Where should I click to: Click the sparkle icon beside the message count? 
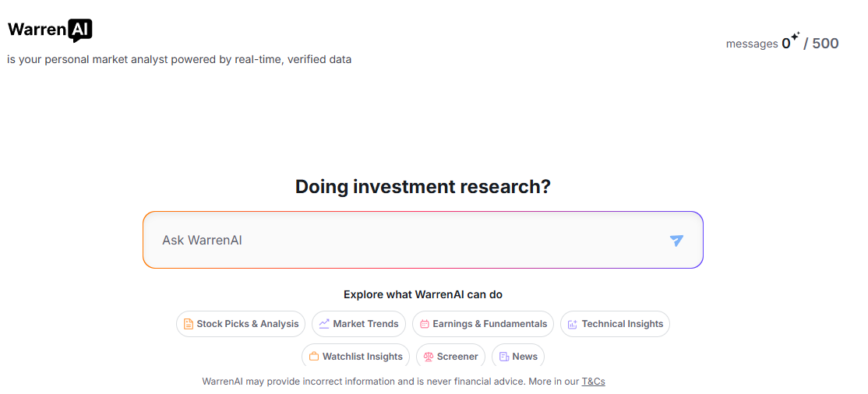pos(795,37)
